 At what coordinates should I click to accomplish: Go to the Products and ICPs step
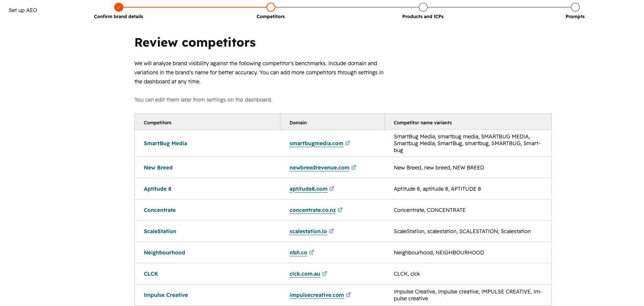(423, 7)
